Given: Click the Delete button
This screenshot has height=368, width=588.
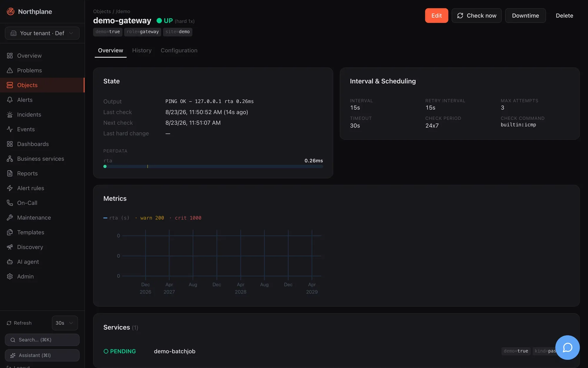Looking at the screenshot, I should [564, 16].
